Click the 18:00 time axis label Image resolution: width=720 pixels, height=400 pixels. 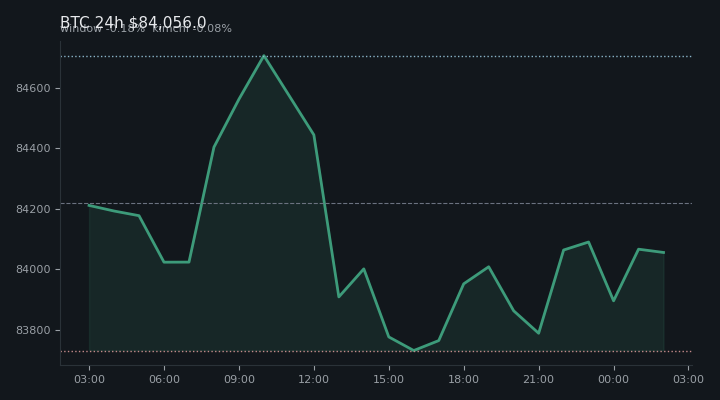tap(463, 379)
